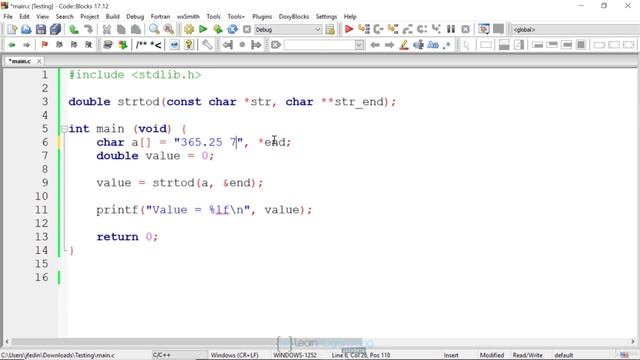Click the Stop debugger icon
This screenshot has height=360, width=640.
point(465,29)
